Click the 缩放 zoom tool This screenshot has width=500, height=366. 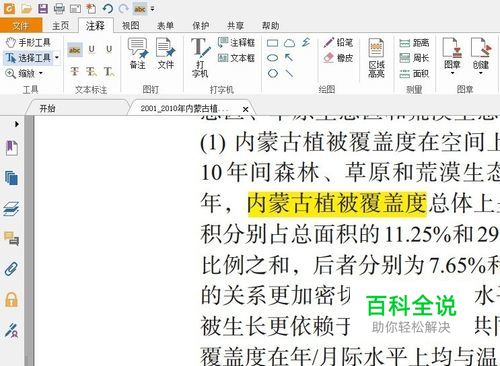click(x=21, y=73)
